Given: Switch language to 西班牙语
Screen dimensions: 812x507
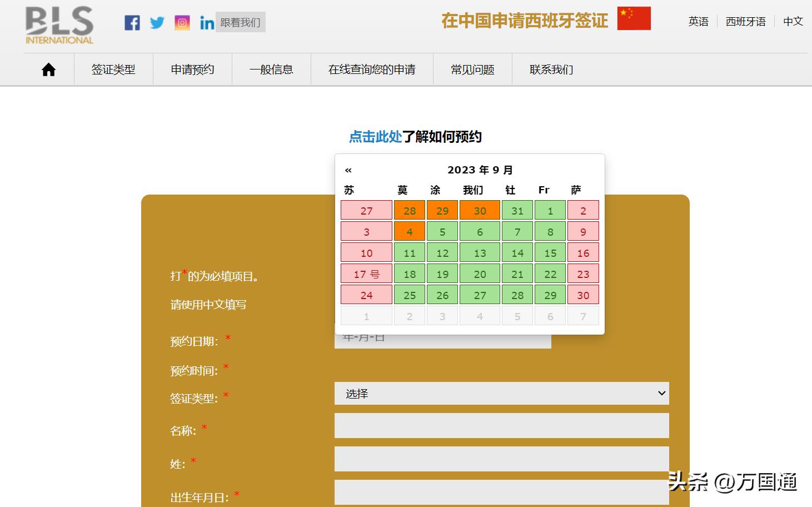Looking at the screenshot, I should [745, 21].
